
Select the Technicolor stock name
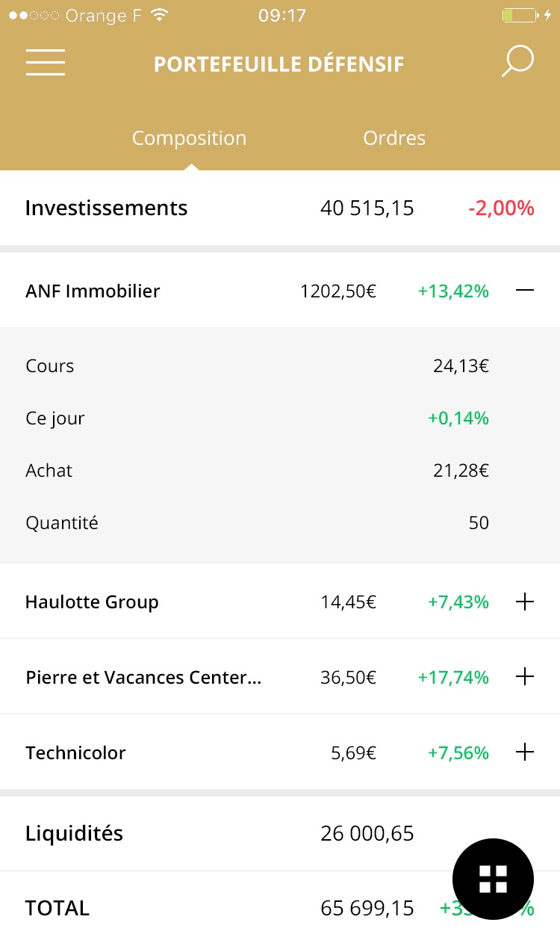point(75,752)
